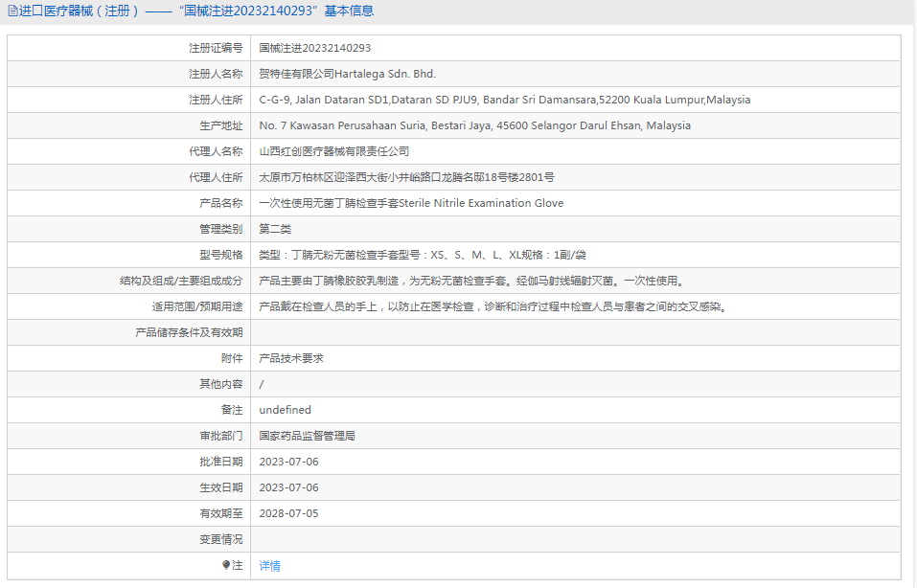The image size is (917, 588).
Task: Click the page title 进口医疗器械（注册）基本信息
Action: [196, 11]
